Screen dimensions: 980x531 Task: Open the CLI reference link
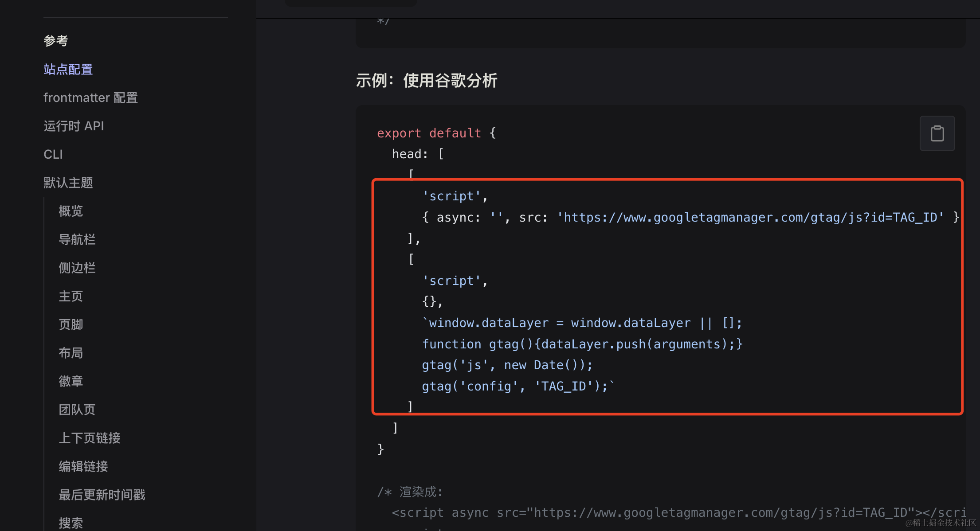coord(53,155)
